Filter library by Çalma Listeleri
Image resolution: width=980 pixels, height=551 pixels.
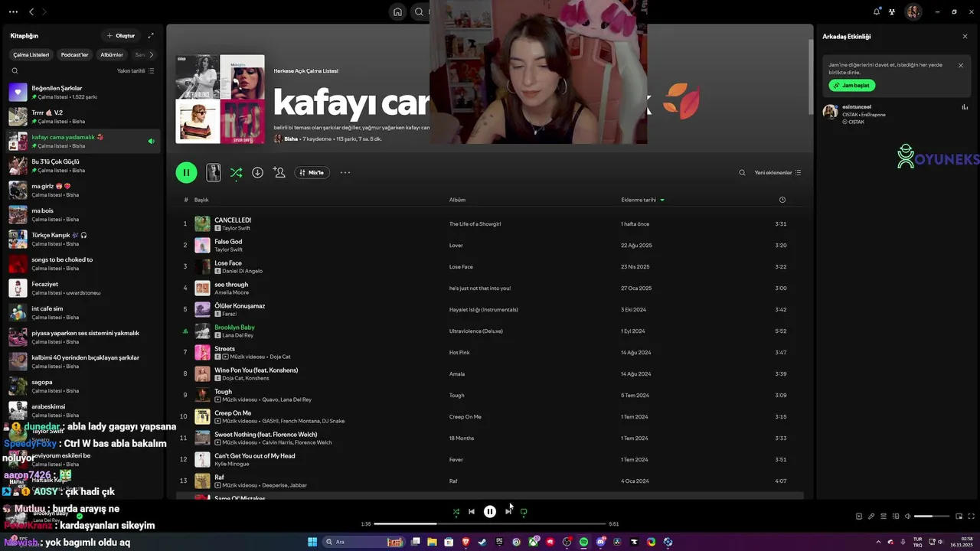pos(31,54)
